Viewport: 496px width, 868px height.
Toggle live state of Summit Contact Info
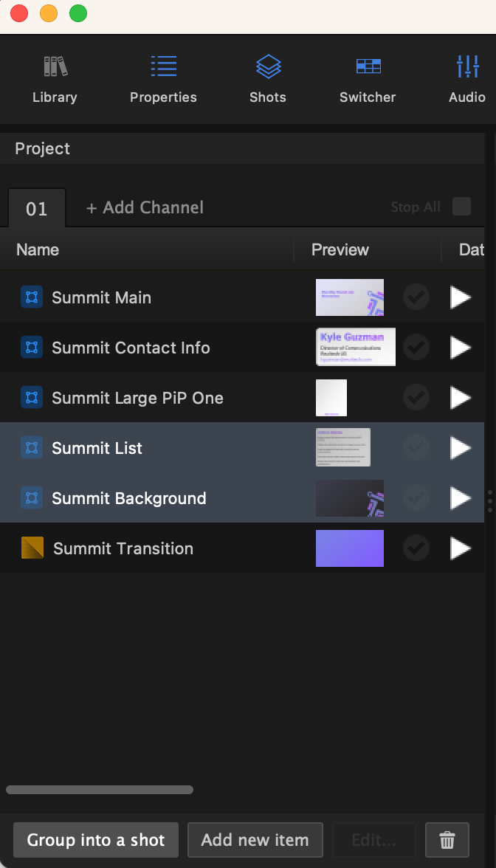[x=416, y=347]
